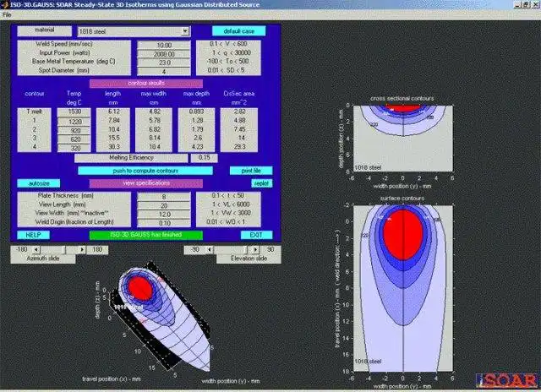This screenshot has height=392, width=541.
Task: Click contour 1 temperature field 1220
Action: 74,122
